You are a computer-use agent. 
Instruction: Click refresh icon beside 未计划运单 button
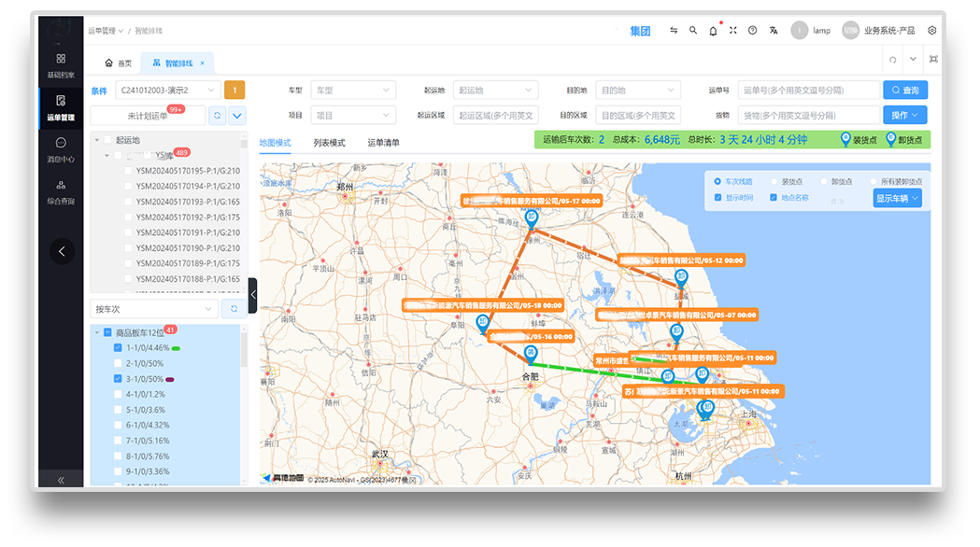(217, 115)
